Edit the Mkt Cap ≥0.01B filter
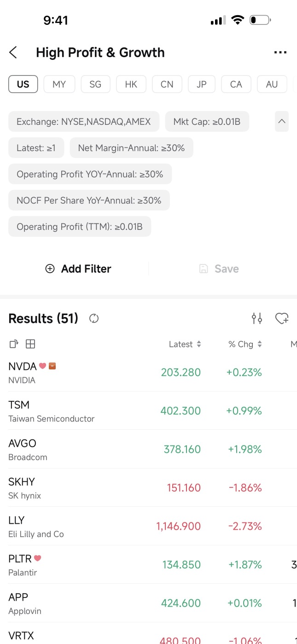 click(207, 122)
